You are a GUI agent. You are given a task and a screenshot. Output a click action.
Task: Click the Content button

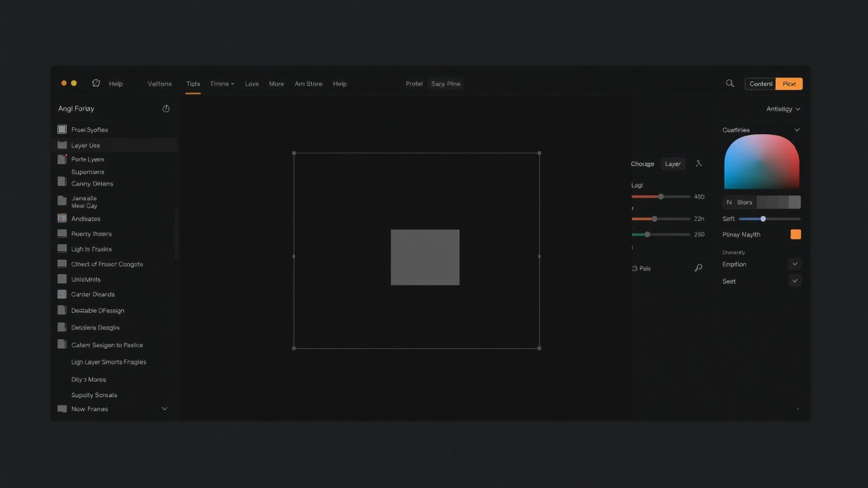point(760,84)
